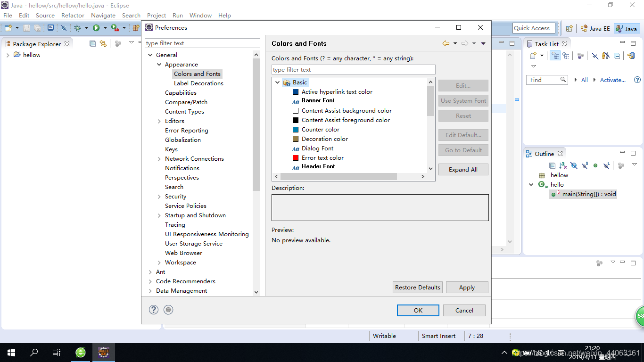Toggle Hide Non-Public Members in Outline

(x=595, y=165)
